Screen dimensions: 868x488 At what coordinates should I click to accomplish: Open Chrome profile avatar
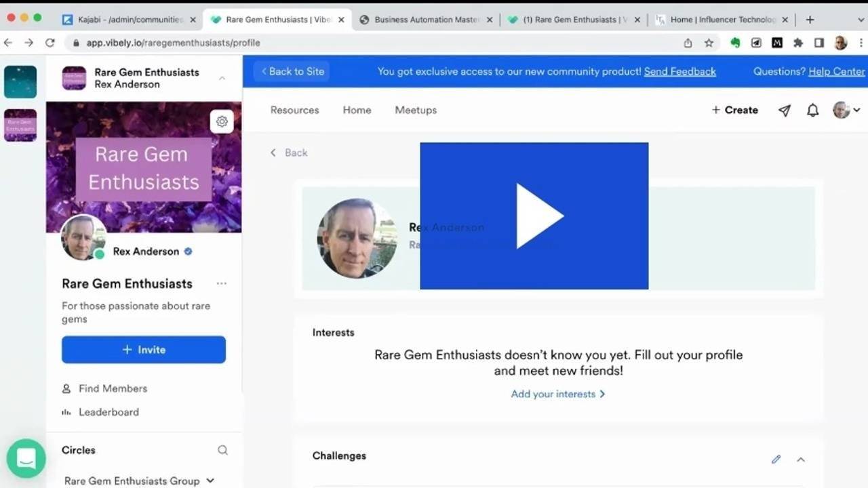point(841,43)
